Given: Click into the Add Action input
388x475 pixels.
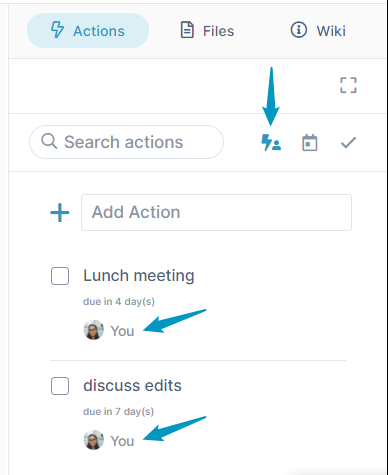Looking at the screenshot, I should coord(216,212).
